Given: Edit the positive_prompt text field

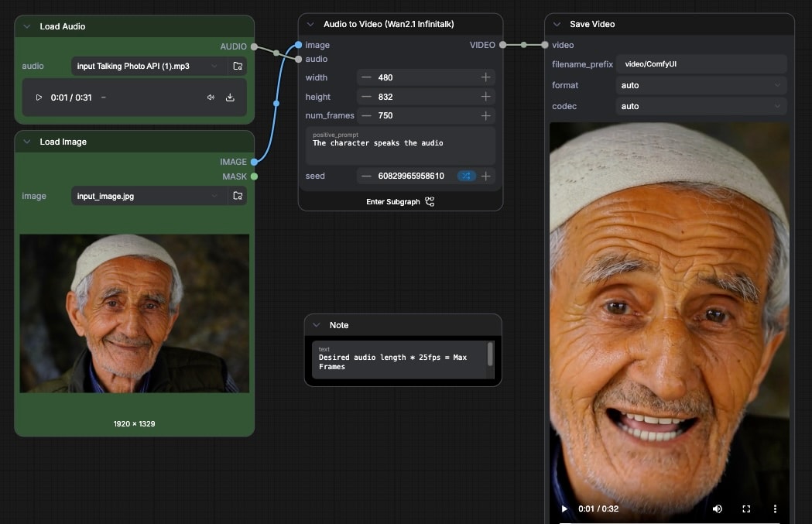Looking at the screenshot, I should [x=400, y=146].
